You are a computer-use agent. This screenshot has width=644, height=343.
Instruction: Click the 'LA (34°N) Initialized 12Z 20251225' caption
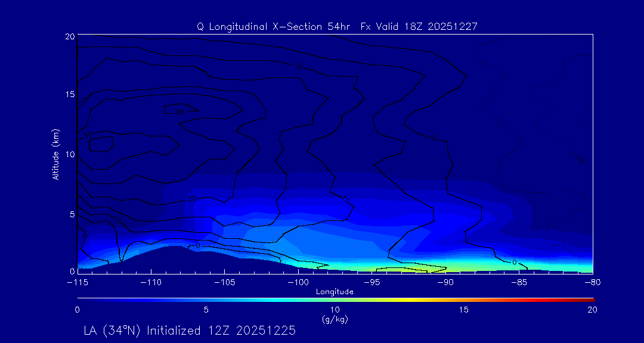[190, 330]
